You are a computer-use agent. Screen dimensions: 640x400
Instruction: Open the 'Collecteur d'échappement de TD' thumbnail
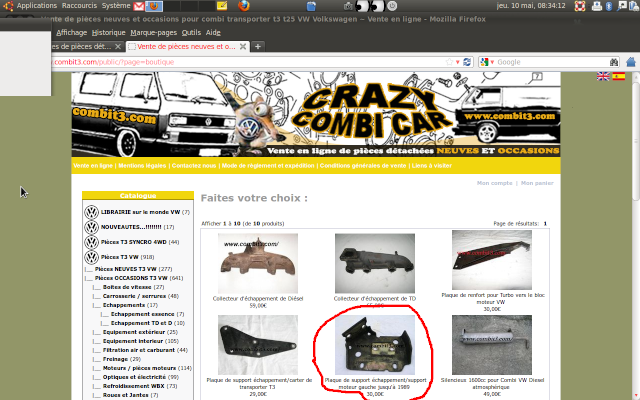point(375,263)
